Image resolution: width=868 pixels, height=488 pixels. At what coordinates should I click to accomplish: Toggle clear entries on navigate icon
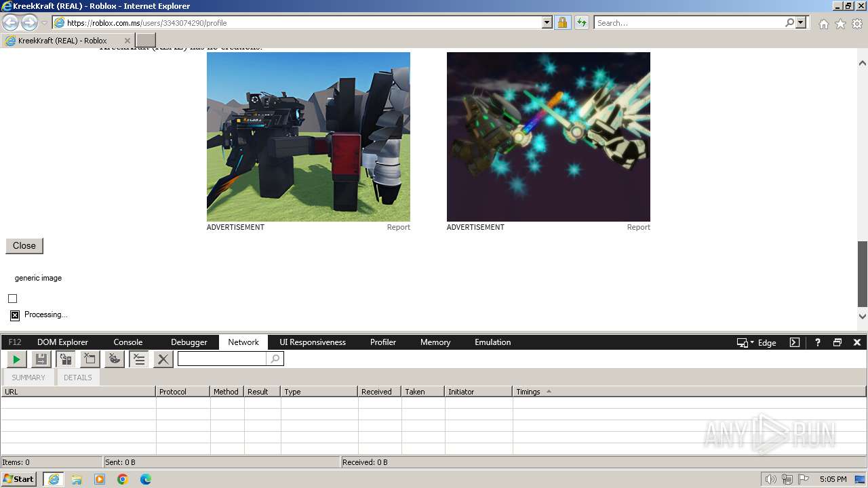[x=139, y=359]
